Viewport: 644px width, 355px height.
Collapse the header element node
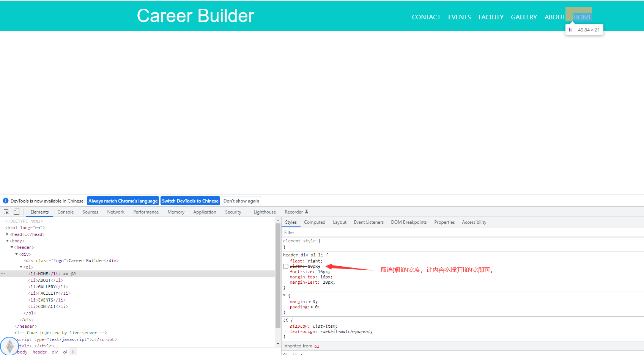(12, 247)
